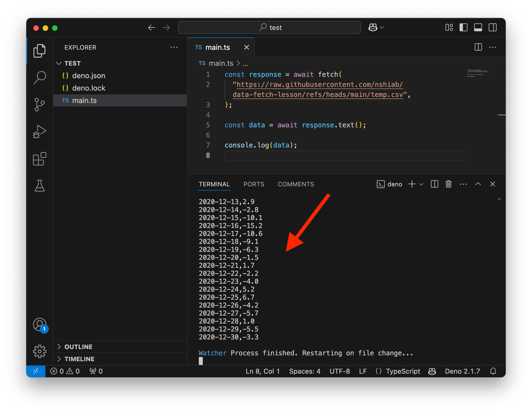This screenshot has width=532, height=412.
Task: Toggle the bottom panel visibility
Action: 478,27
